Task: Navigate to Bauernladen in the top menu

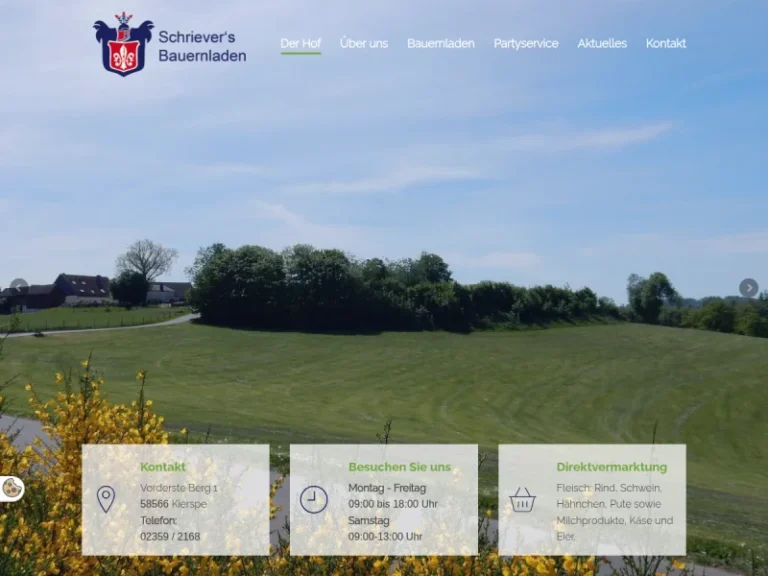Action: tap(440, 44)
